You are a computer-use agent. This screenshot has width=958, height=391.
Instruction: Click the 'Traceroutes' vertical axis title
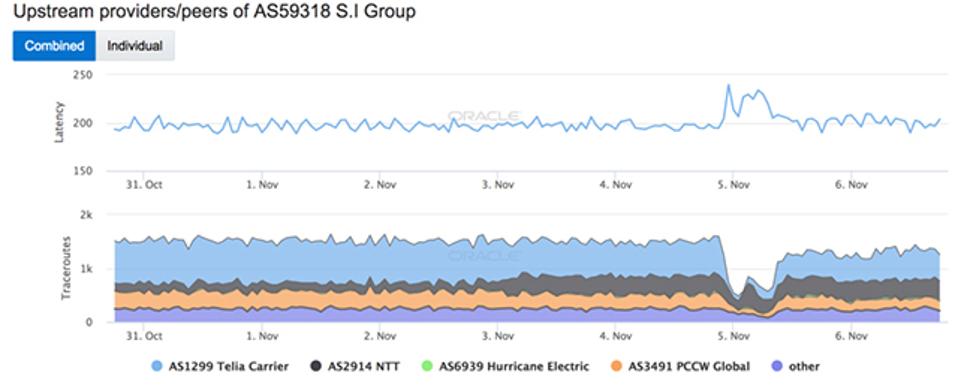pos(66,268)
